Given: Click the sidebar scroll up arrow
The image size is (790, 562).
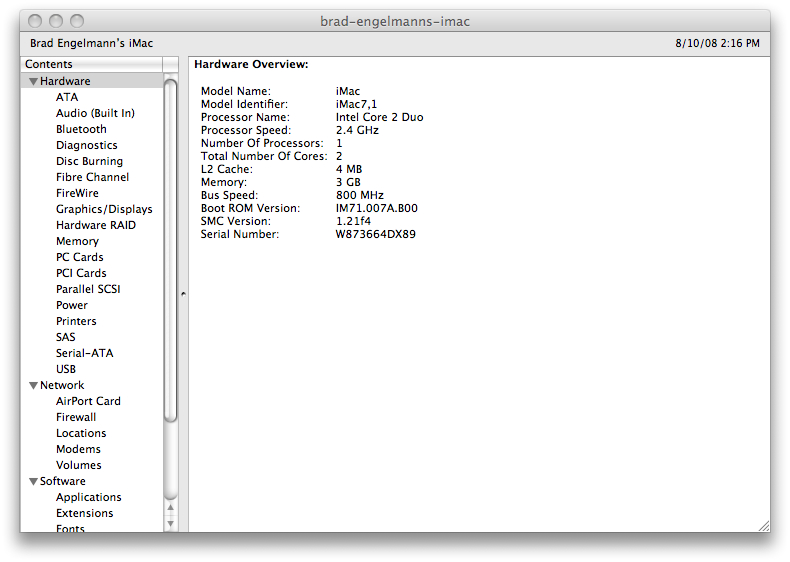Looking at the screenshot, I should pyautogui.click(x=171, y=508).
